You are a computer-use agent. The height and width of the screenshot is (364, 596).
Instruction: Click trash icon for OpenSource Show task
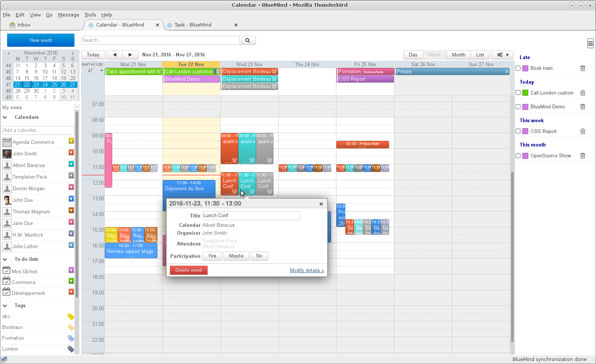[583, 155]
